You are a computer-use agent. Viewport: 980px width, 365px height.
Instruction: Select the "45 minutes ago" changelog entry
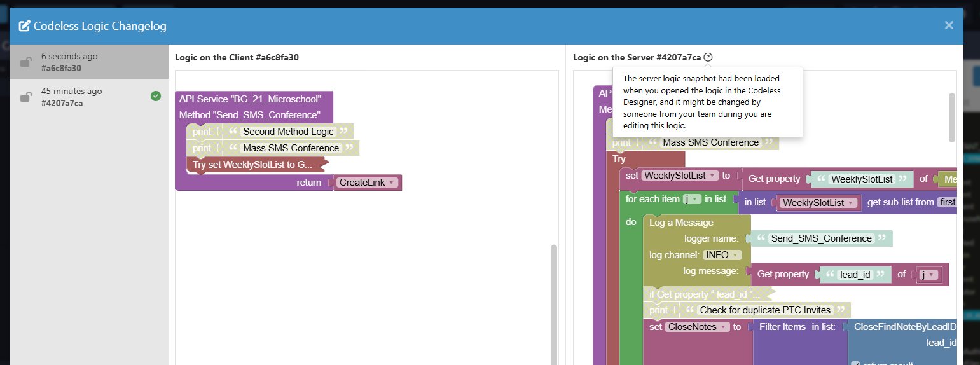click(x=89, y=97)
